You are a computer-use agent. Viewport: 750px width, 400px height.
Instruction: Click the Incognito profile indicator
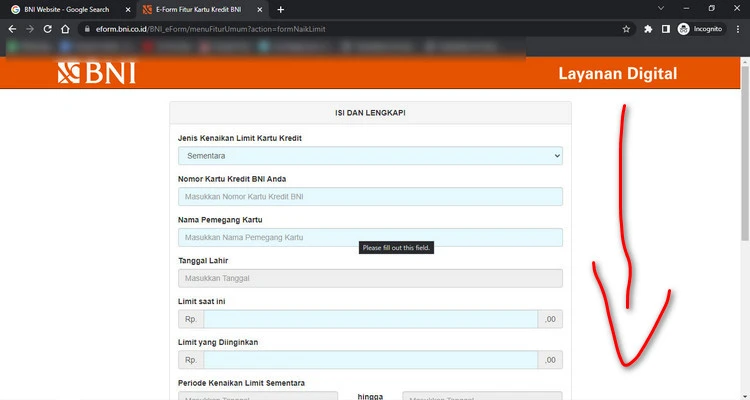[700, 29]
